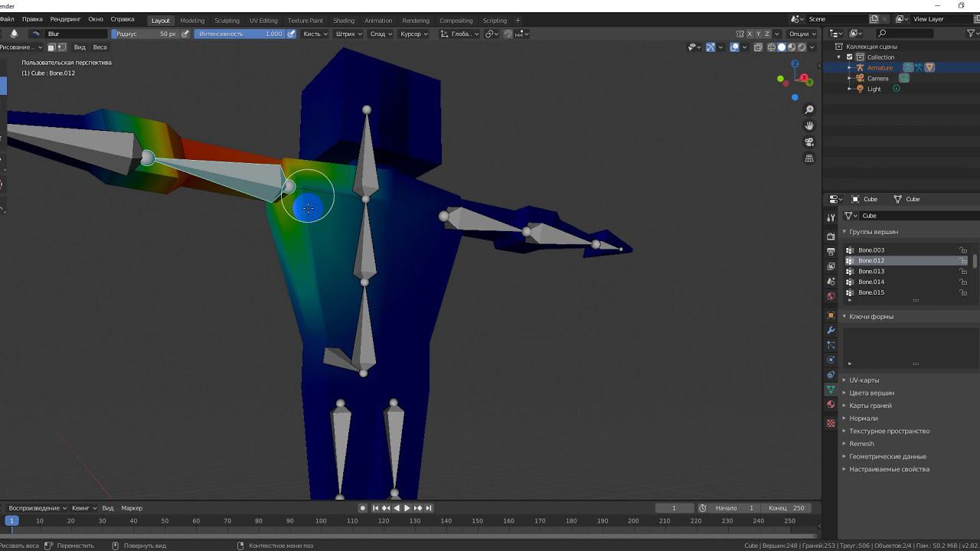Click the pan hand icon in the viewport

coord(809,126)
